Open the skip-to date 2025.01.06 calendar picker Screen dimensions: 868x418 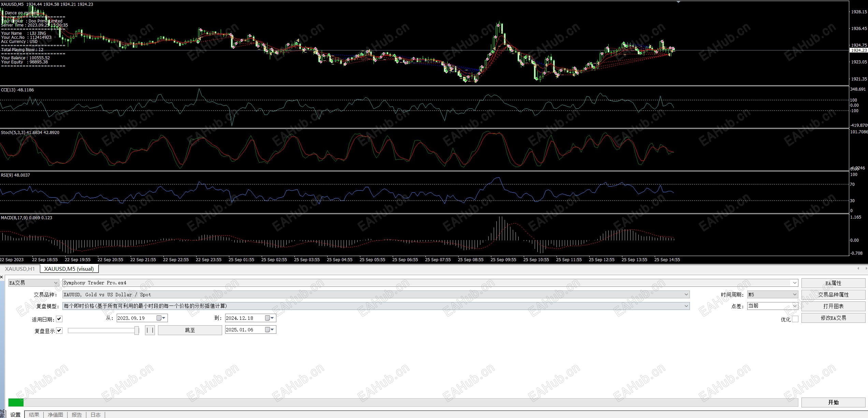(270, 330)
